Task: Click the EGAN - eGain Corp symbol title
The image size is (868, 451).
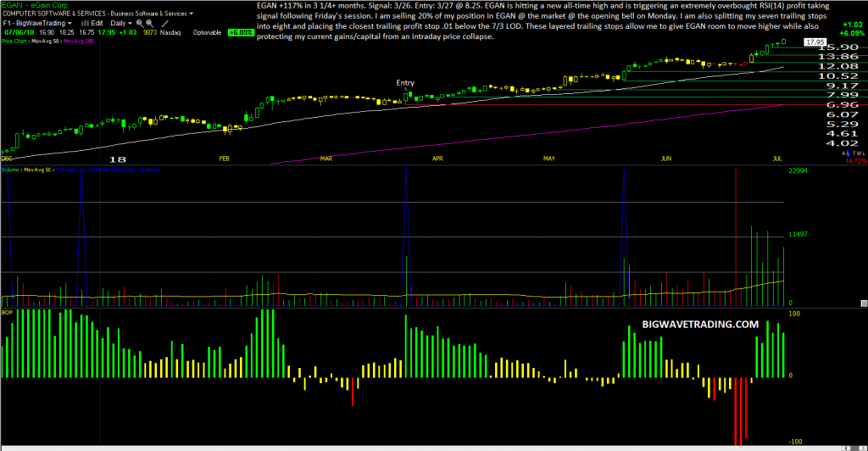Action: 34,5
